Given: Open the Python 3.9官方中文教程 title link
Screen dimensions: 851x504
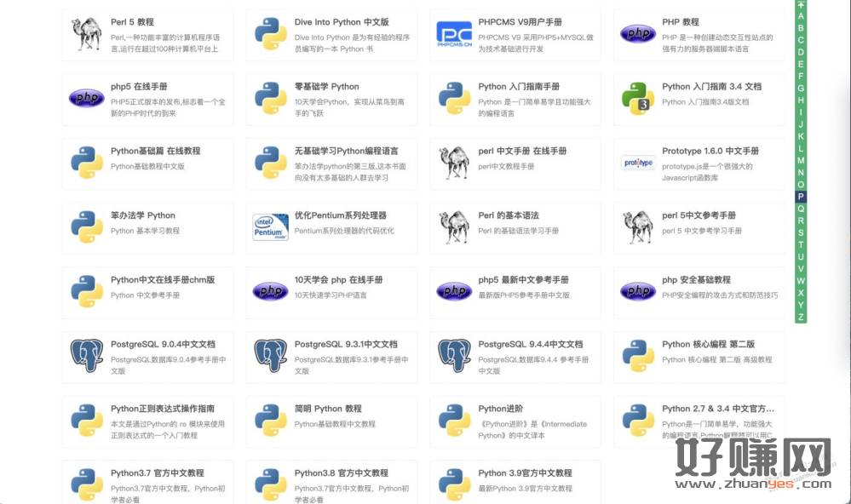Looking at the screenshot, I should click(525, 473).
